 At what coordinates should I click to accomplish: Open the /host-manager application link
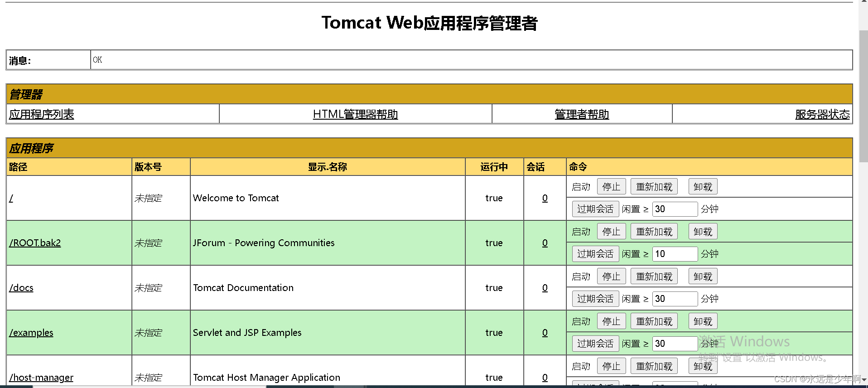coord(41,378)
